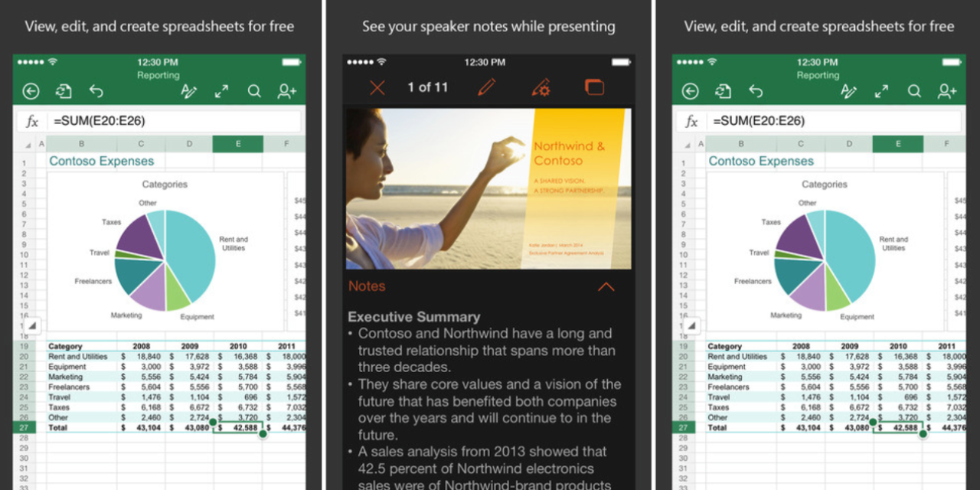Screen dimensions: 980x490
Task: Open the search magnifier in the left Excel toolbar
Action: point(254,92)
